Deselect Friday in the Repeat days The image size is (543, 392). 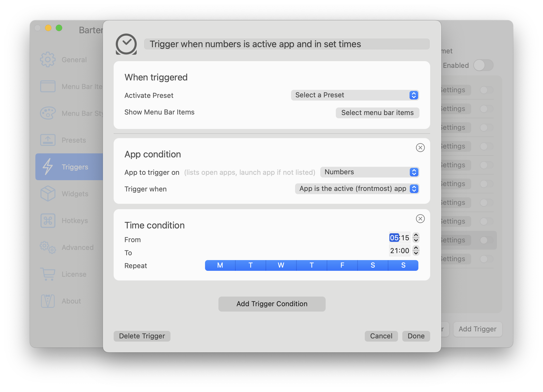click(x=342, y=265)
